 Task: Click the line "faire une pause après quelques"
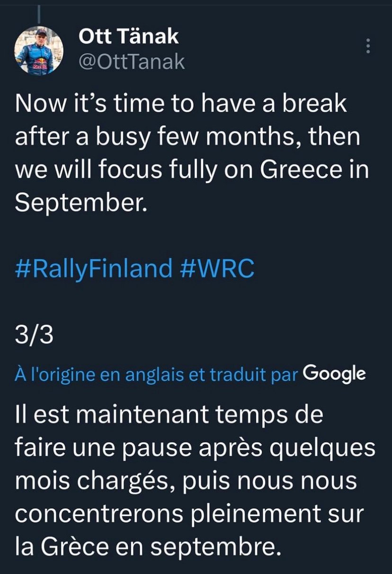coord(195,448)
